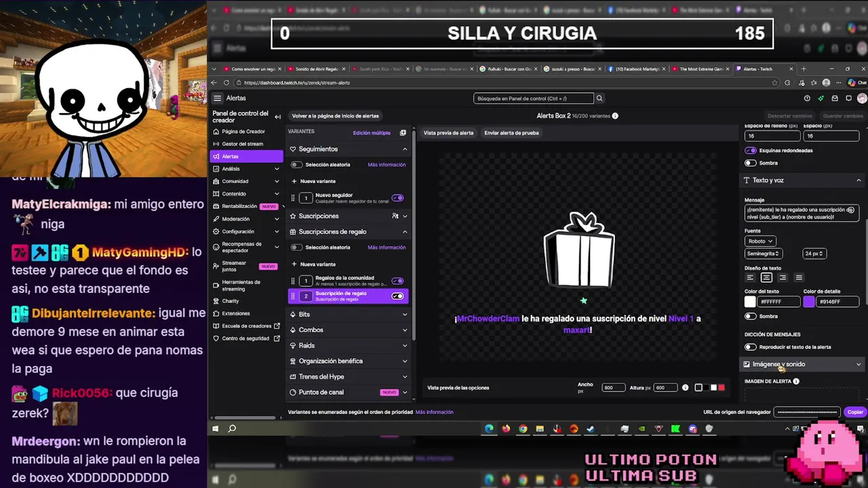Expand the Trenes del Hype section
The height and width of the screenshot is (488, 868).
[x=405, y=377]
